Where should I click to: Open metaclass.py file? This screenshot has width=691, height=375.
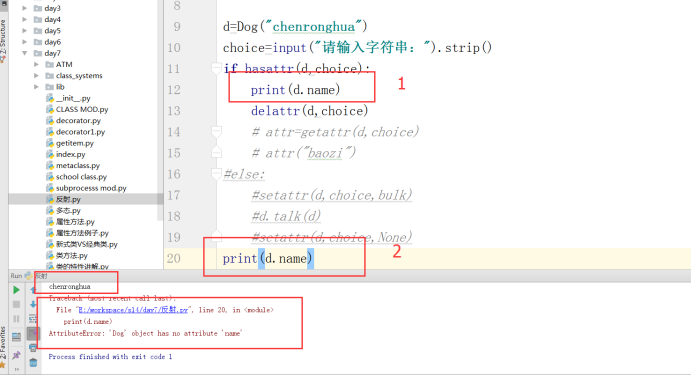click(73, 166)
